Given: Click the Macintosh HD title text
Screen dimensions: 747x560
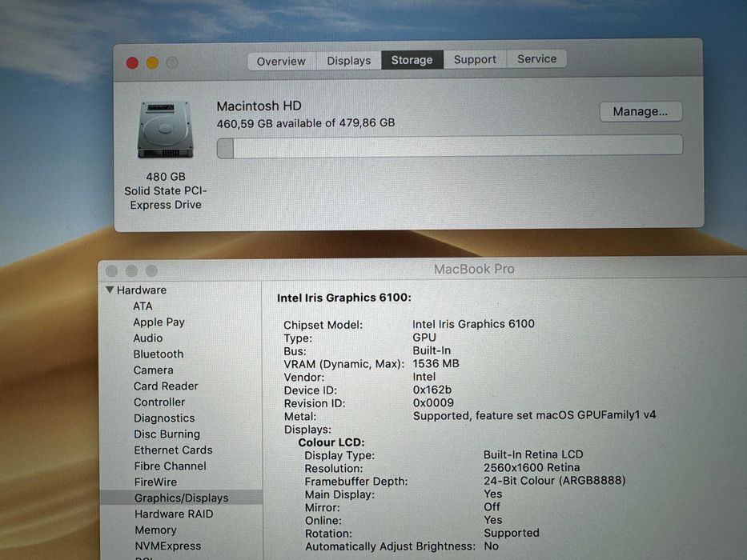Looking at the screenshot, I should point(259,106).
